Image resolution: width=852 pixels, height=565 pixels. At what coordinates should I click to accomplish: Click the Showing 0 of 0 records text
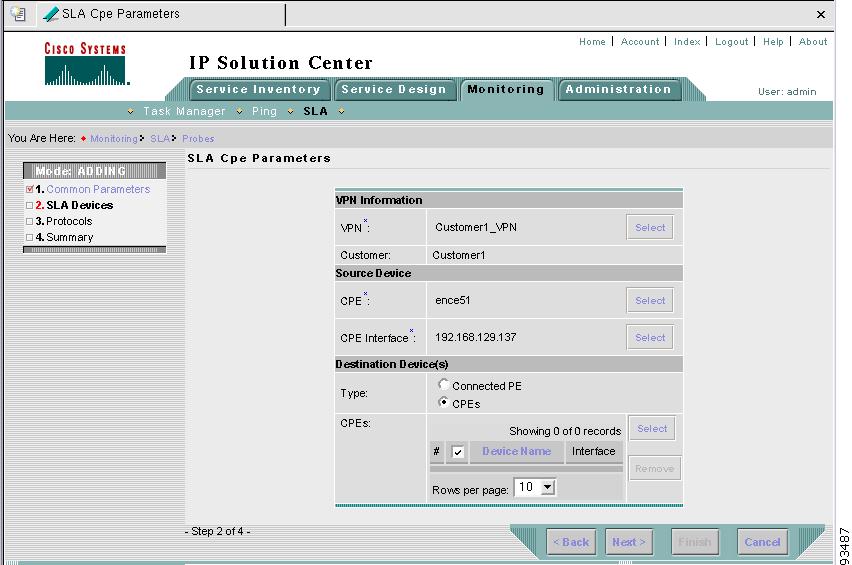click(565, 431)
